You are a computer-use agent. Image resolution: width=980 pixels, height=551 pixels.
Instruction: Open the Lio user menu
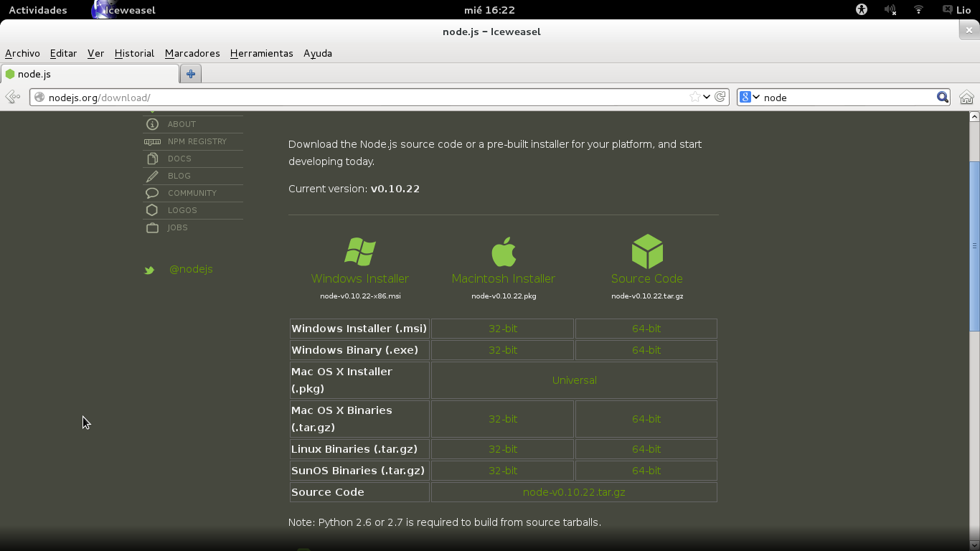click(x=957, y=10)
